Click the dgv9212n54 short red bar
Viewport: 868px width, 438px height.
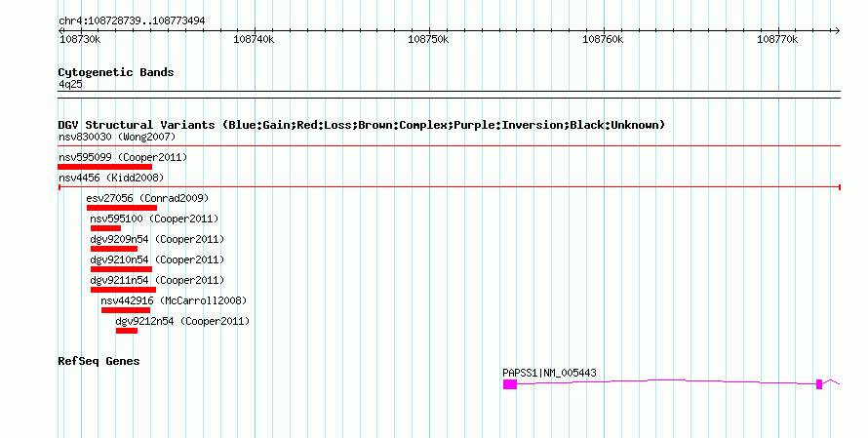[127, 331]
